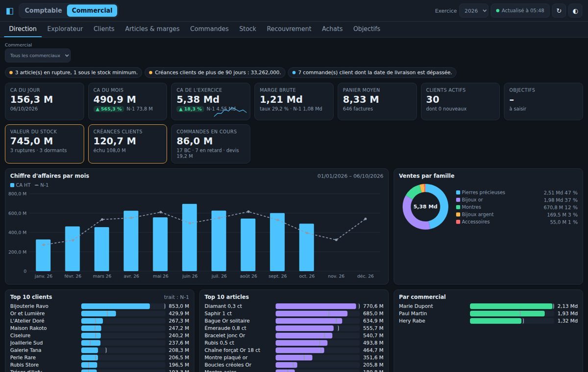Select Rubis Store client row
The image size is (588, 372).
click(99, 365)
